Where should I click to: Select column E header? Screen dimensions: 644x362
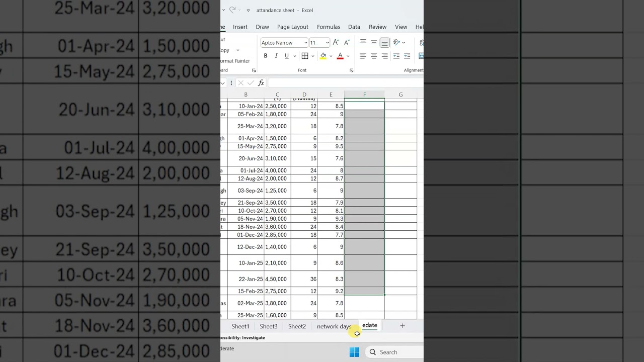tap(331, 95)
